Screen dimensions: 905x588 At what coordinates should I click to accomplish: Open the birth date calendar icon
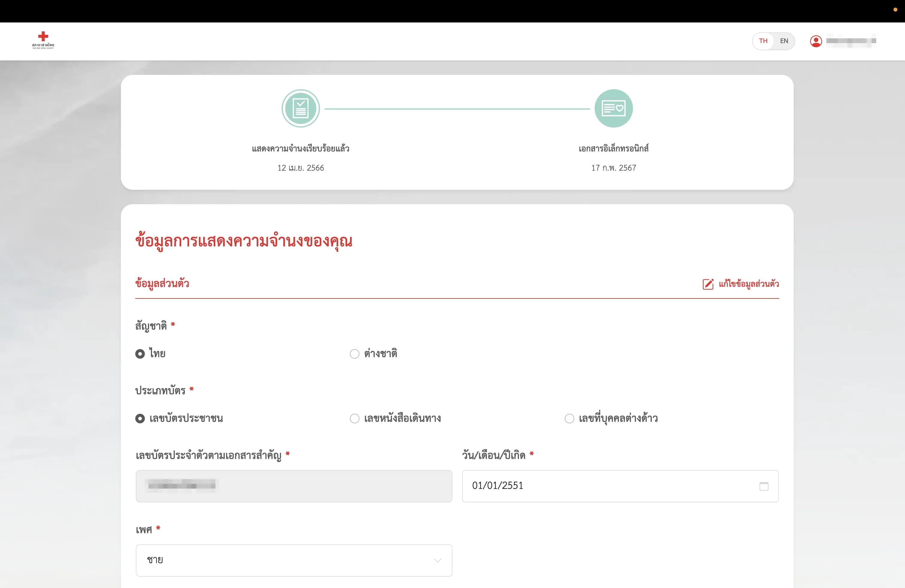point(763,486)
